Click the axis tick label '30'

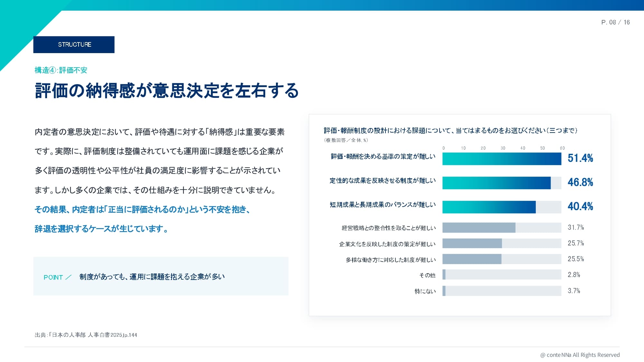pyautogui.click(x=503, y=148)
